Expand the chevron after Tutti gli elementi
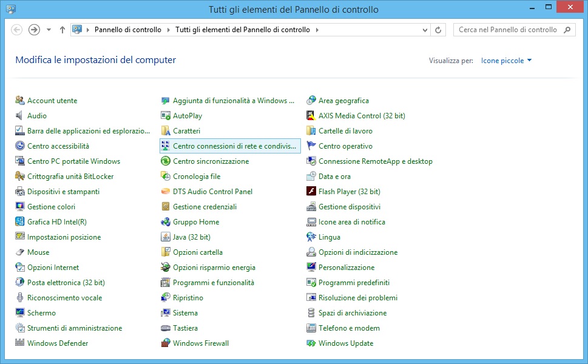Image resolution: width=588 pixels, height=364 pixels. (317, 30)
